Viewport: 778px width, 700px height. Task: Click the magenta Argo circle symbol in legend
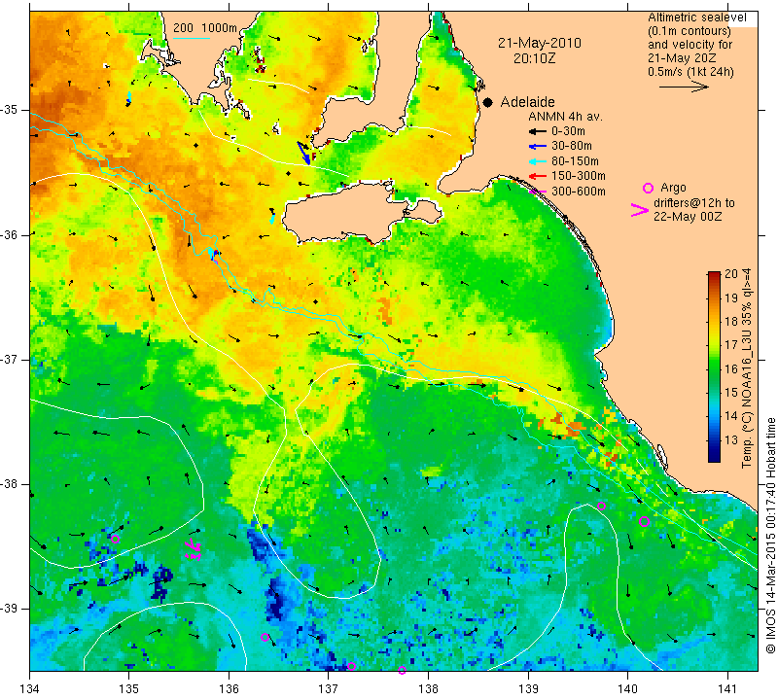coord(648,188)
